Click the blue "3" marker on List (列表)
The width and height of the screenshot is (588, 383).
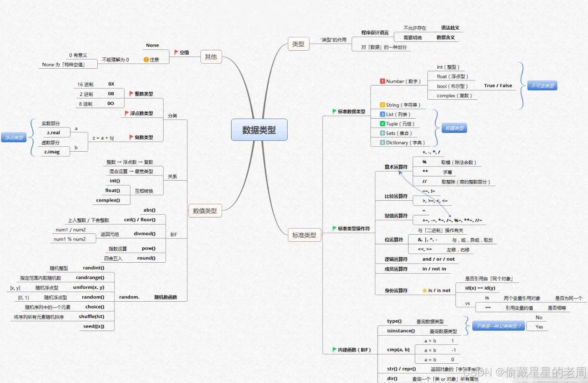[382, 114]
